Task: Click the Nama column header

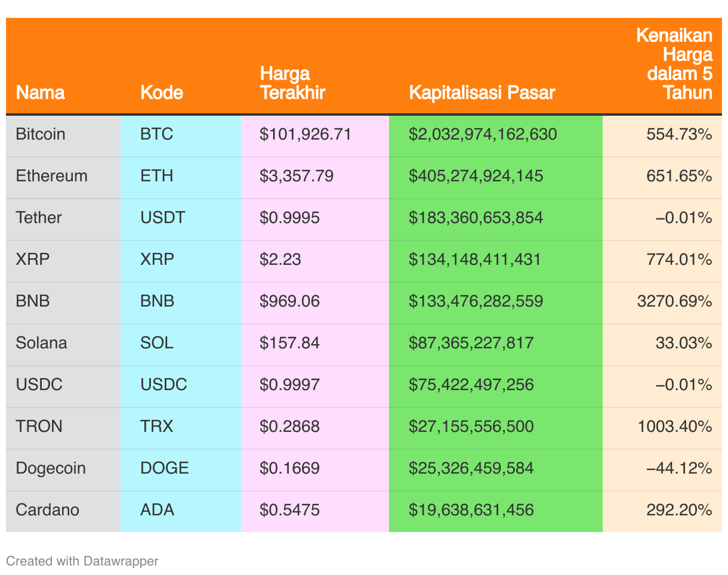Action: click(41, 92)
